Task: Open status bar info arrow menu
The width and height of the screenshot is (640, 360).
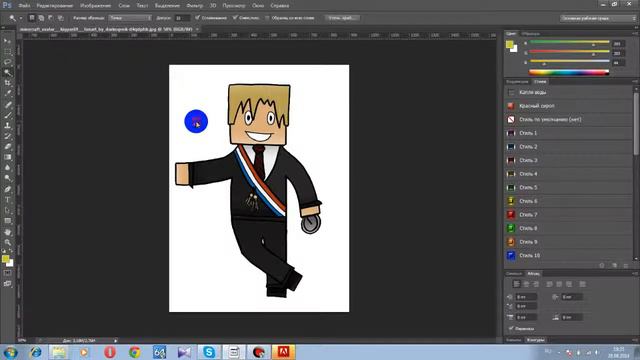Action: [x=116, y=340]
